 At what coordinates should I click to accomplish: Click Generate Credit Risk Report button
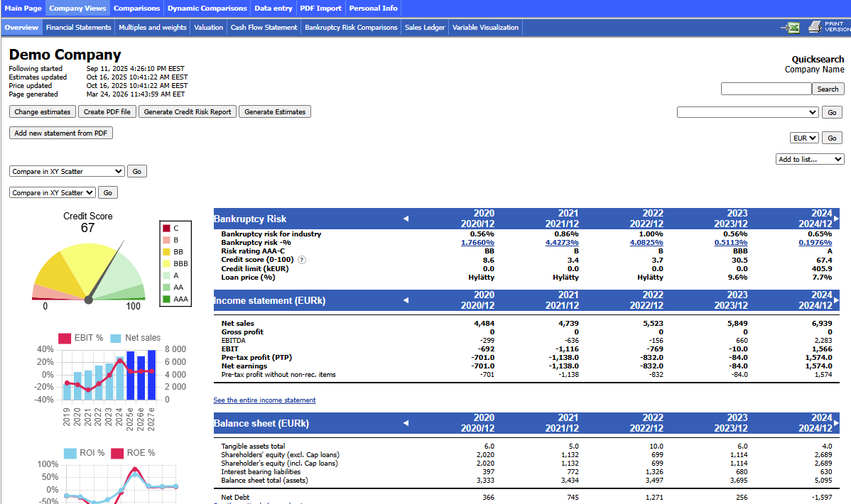(x=188, y=111)
